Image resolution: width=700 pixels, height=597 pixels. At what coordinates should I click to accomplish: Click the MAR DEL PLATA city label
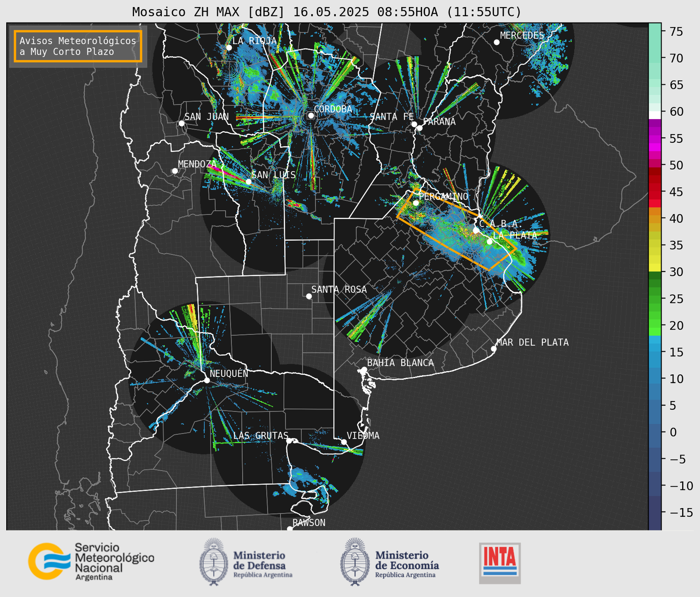click(x=532, y=343)
